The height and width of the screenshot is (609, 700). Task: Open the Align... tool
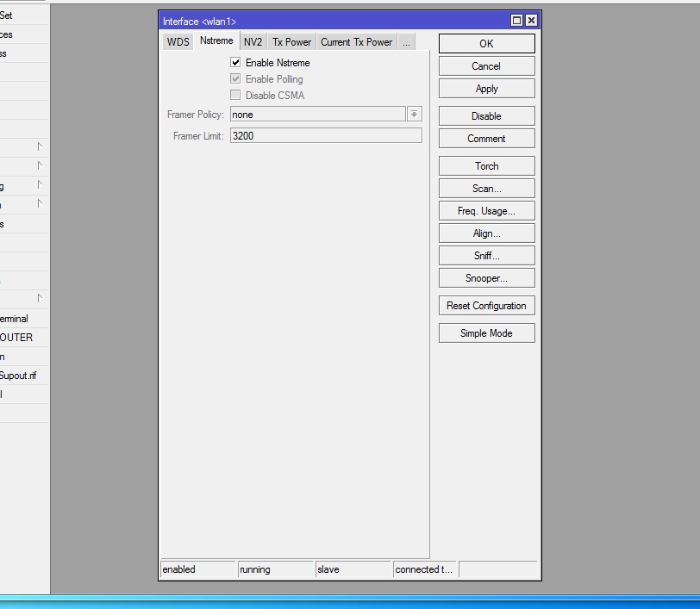[486, 233]
